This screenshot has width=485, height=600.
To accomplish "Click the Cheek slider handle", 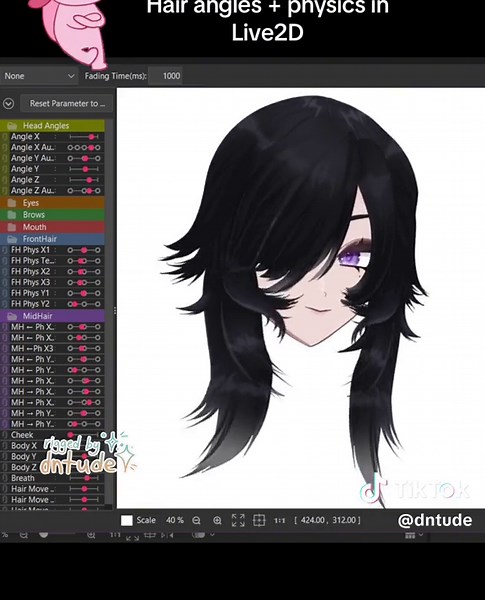I will coord(70,435).
